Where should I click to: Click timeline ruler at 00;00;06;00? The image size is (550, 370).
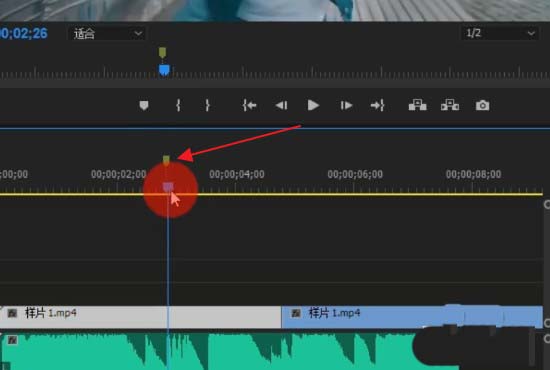355,174
